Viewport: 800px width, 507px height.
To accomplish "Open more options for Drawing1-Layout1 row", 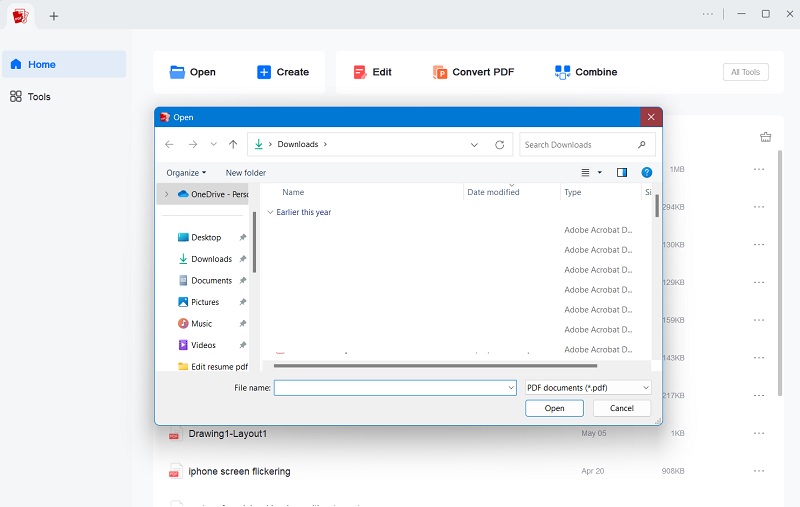I will [759, 433].
